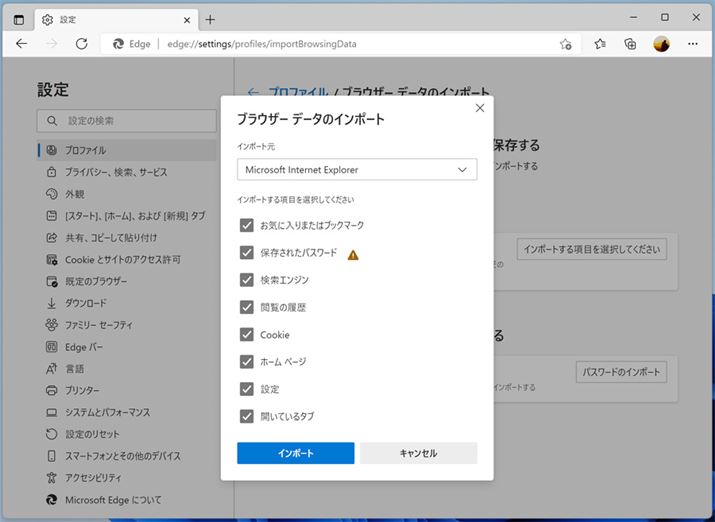
Task: Expand the インポート元 browser dropdown
Action: 356,170
